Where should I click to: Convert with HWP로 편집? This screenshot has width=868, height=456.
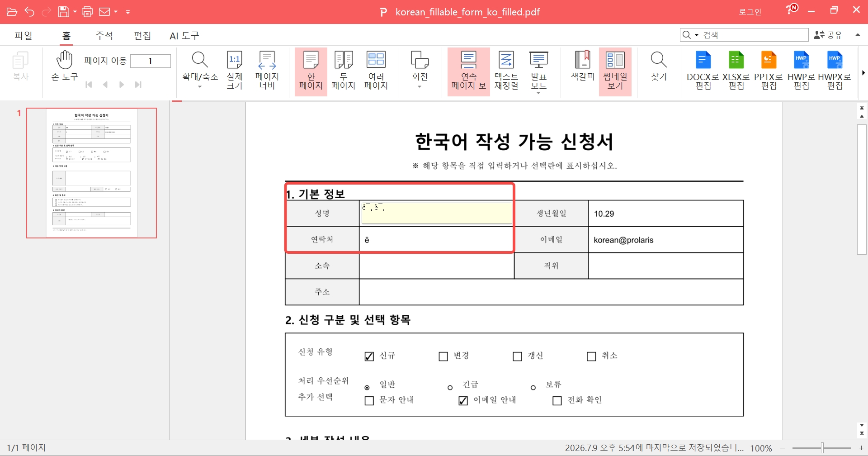pyautogui.click(x=802, y=70)
